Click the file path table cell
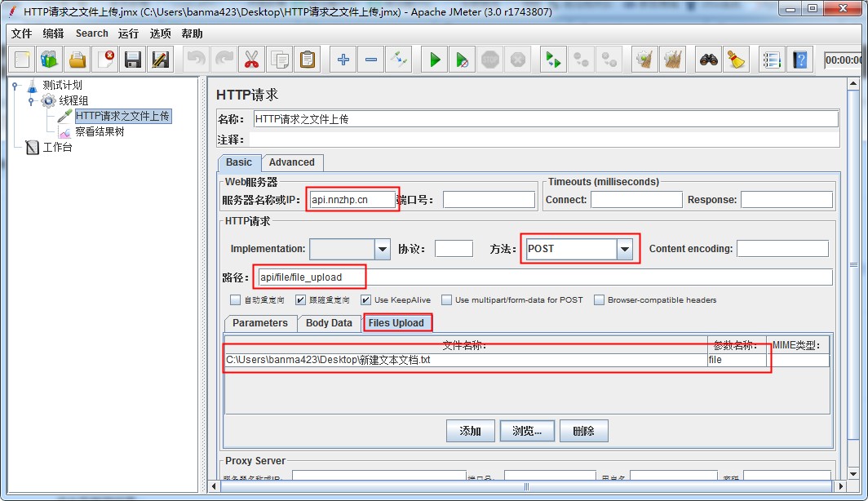The width and height of the screenshot is (868, 501). pos(466,360)
